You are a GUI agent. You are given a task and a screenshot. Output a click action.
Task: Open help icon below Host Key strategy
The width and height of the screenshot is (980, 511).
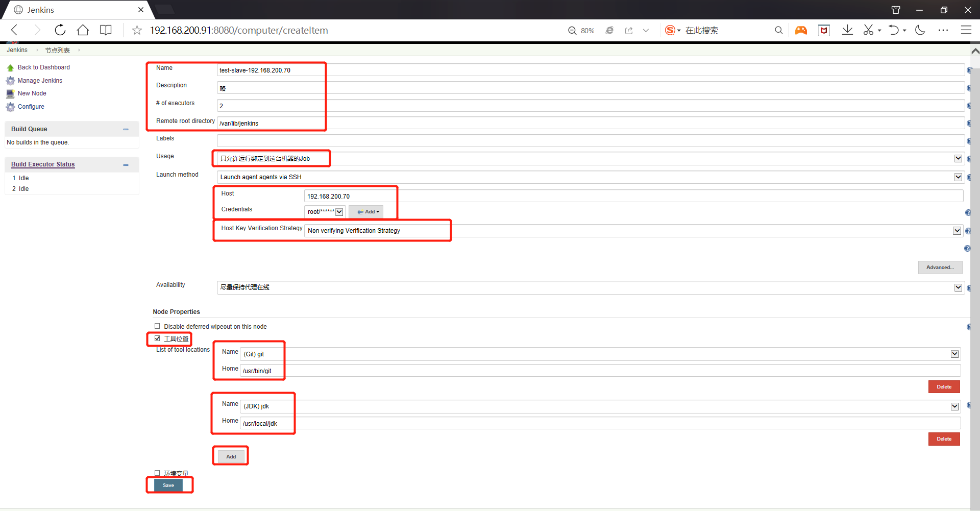point(967,249)
